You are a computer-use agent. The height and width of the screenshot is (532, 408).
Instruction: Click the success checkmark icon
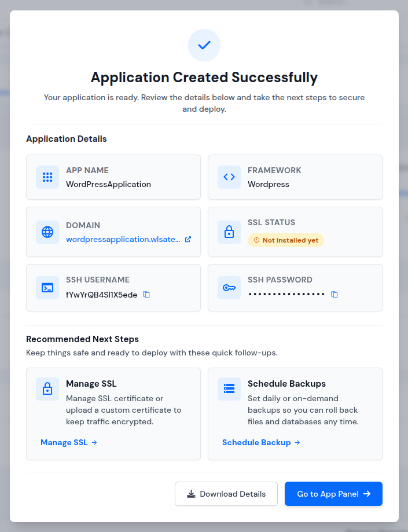[x=204, y=45]
